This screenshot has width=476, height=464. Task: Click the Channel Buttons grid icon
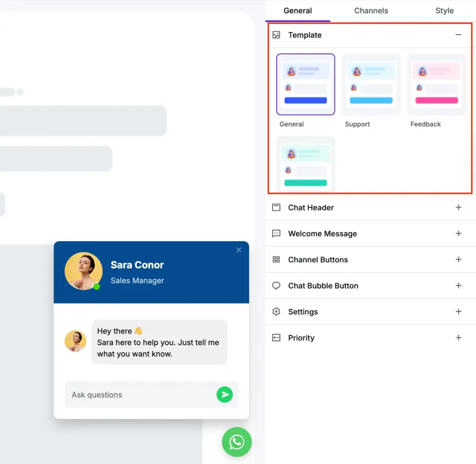277,259
